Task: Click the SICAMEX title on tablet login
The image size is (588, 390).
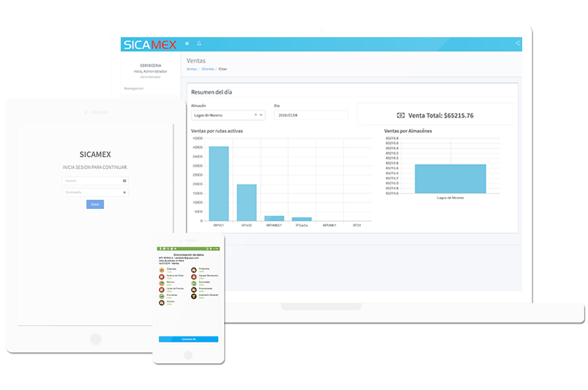Action: click(x=95, y=154)
